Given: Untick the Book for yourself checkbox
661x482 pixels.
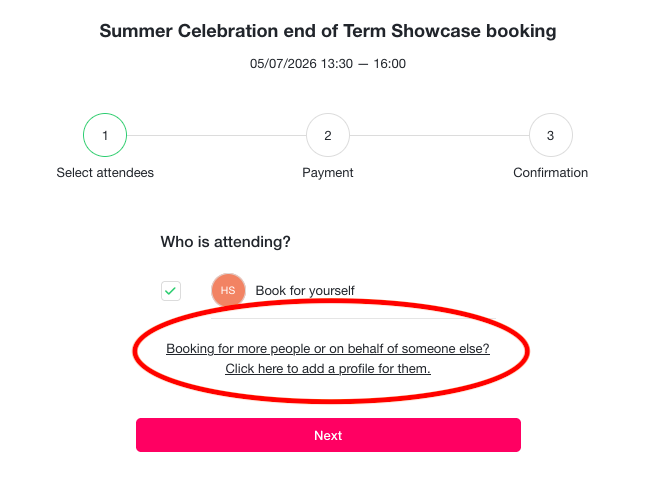Looking at the screenshot, I should point(171,291).
